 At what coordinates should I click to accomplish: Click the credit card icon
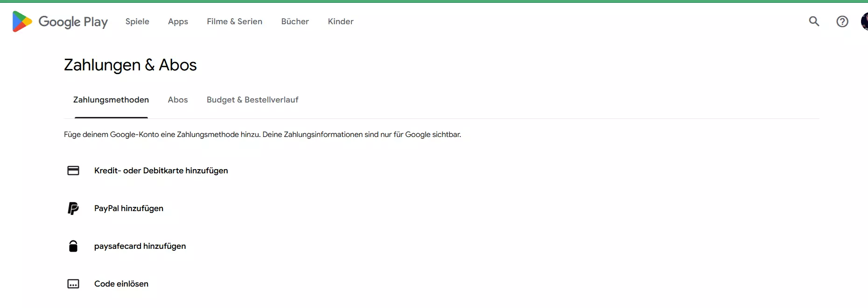point(73,171)
